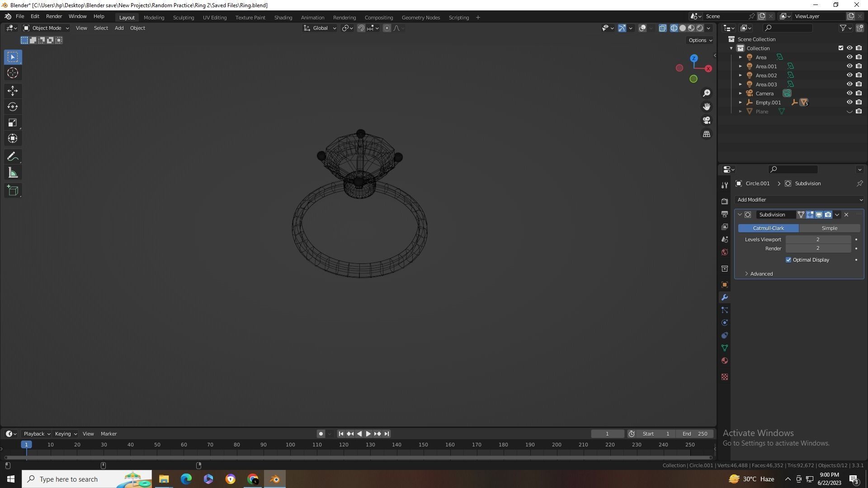The width and height of the screenshot is (868, 488).
Task: Select Simple subdivision type
Action: (x=830, y=228)
